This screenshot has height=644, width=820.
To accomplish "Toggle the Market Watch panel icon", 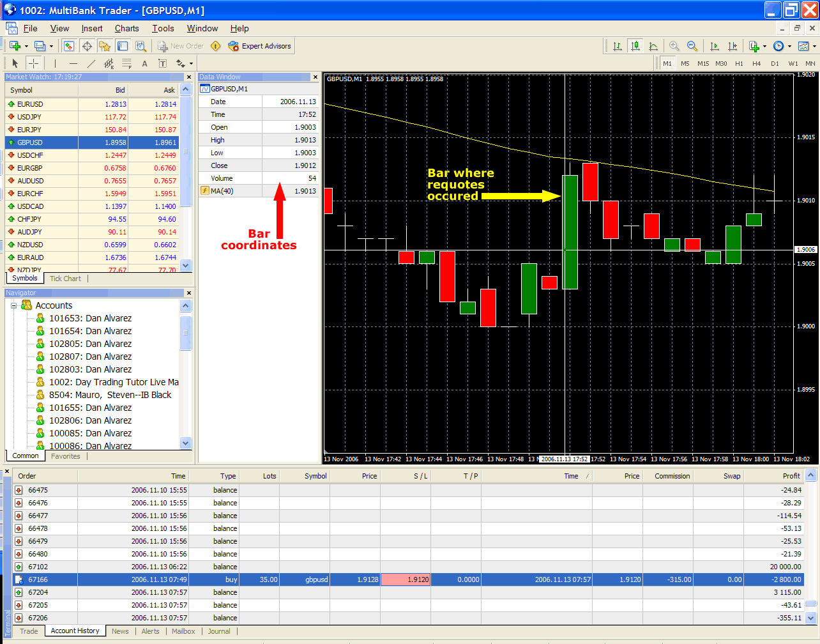I will coord(69,46).
